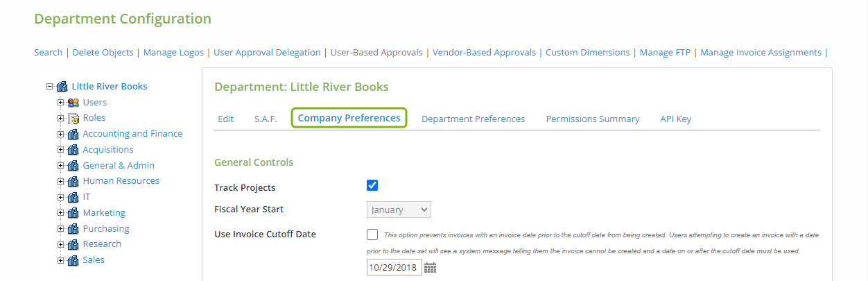Open the Manage Logos link
868x281 pixels.
pyautogui.click(x=173, y=52)
